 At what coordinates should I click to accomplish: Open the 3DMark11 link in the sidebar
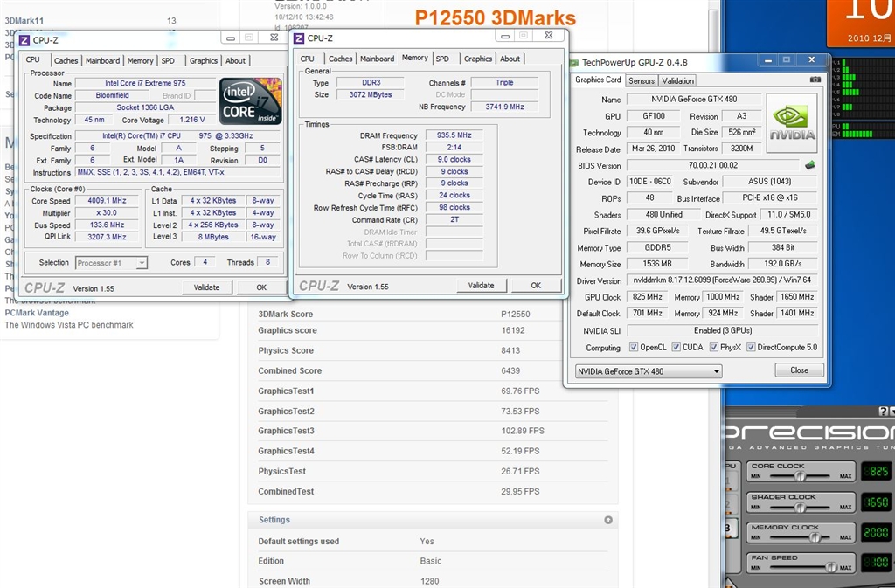(24, 20)
